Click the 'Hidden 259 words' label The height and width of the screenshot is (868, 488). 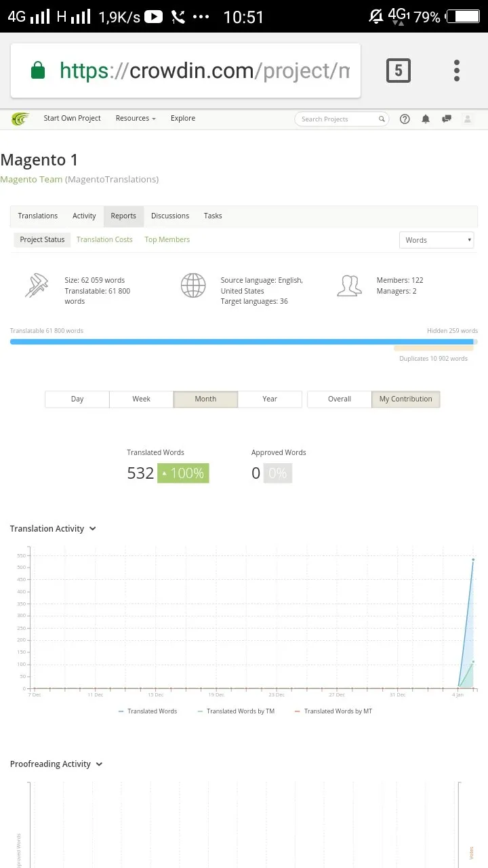pyautogui.click(x=452, y=331)
